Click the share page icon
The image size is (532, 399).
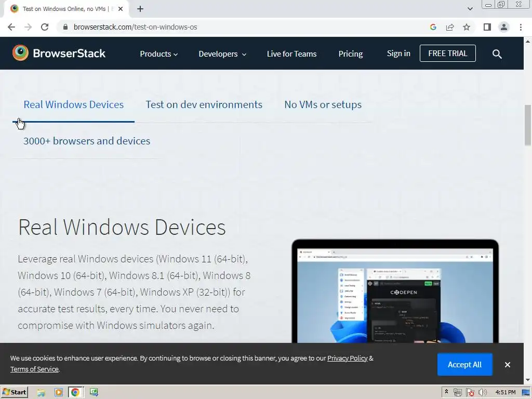tap(450, 27)
